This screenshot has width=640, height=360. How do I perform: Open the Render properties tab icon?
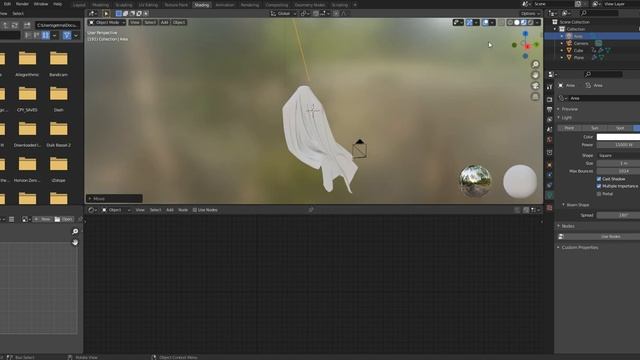[549, 99]
